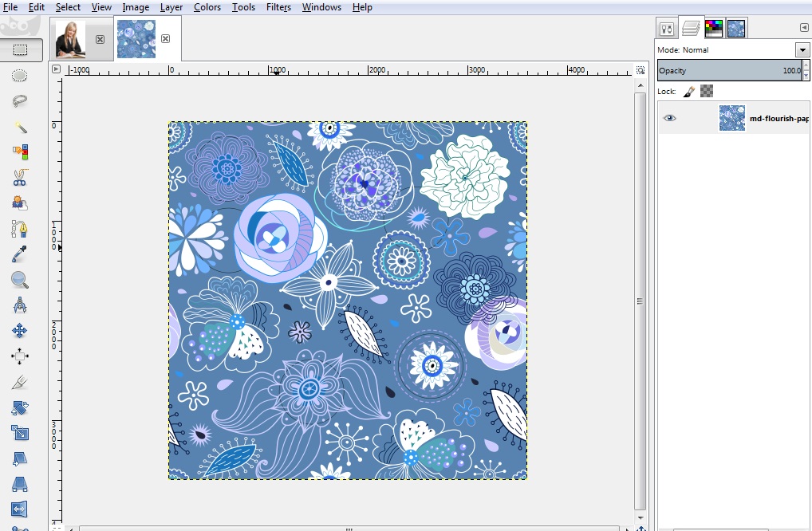The image size is (812, 531).
Task: Toggle zoom-on-resize button above vertical scrollbar
Action: click(641, 70)
